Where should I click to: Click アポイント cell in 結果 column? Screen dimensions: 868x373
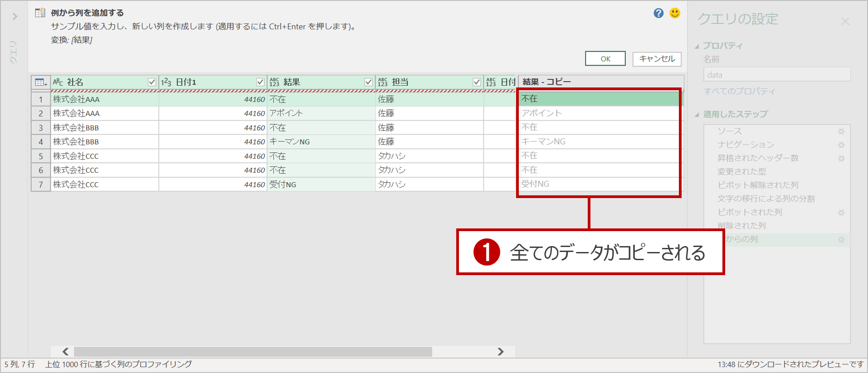coord(321,113)
